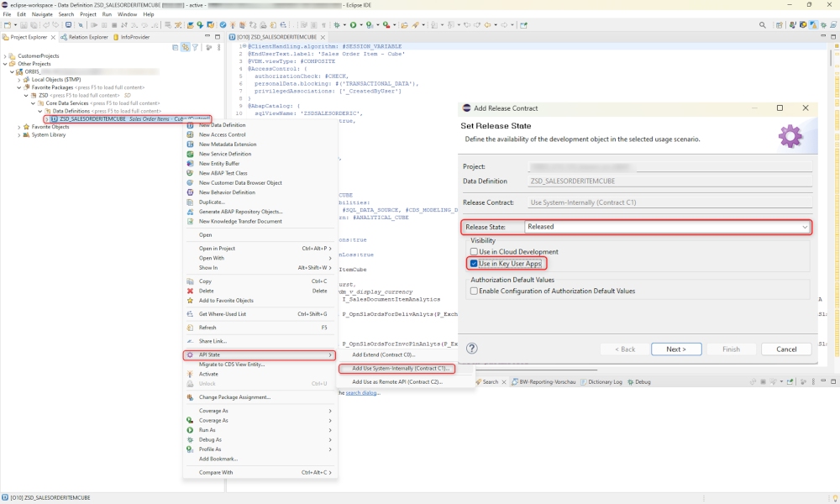Screen dimensions: 840x504
Task: Check Enable Configuration of Authorization Default Values
Action: (x=475, y=290)
